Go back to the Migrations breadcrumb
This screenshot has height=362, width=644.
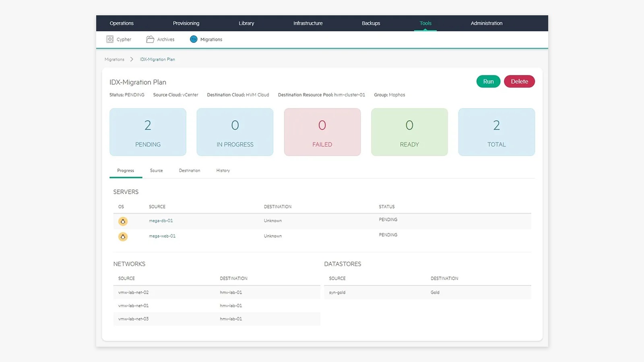point(114,59)
